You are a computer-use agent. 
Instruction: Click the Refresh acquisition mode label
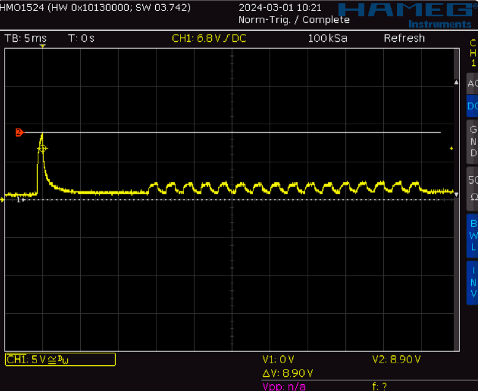pos(404,38)
